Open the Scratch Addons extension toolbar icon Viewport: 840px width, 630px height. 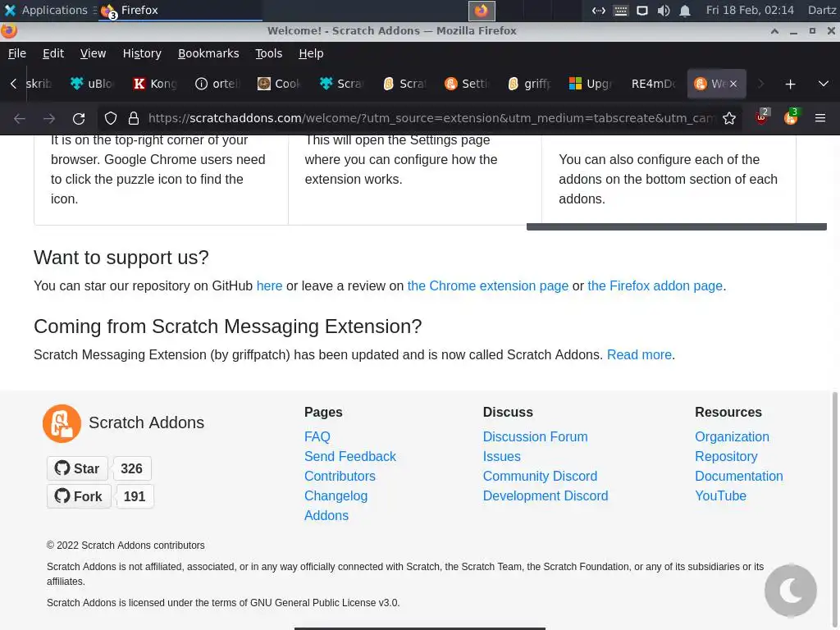(x=791, y=117)
